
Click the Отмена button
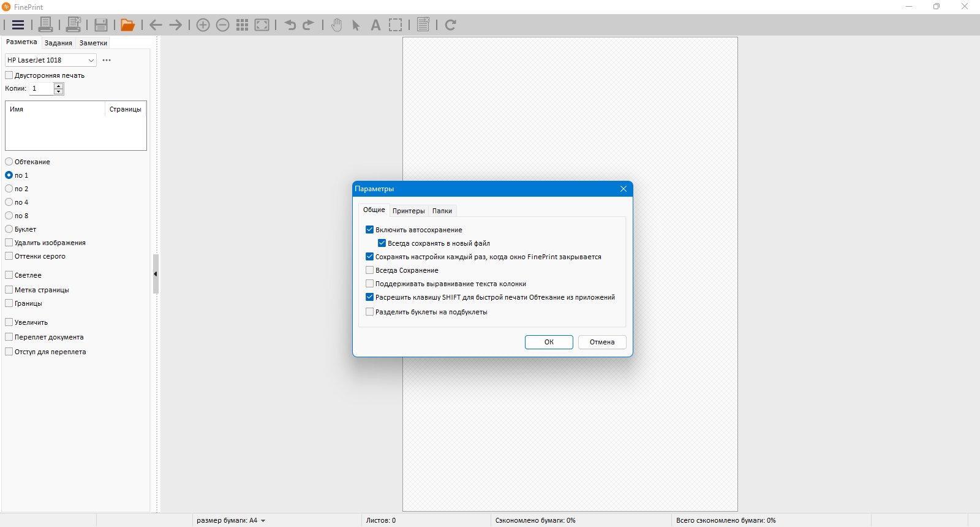[602, 342]
